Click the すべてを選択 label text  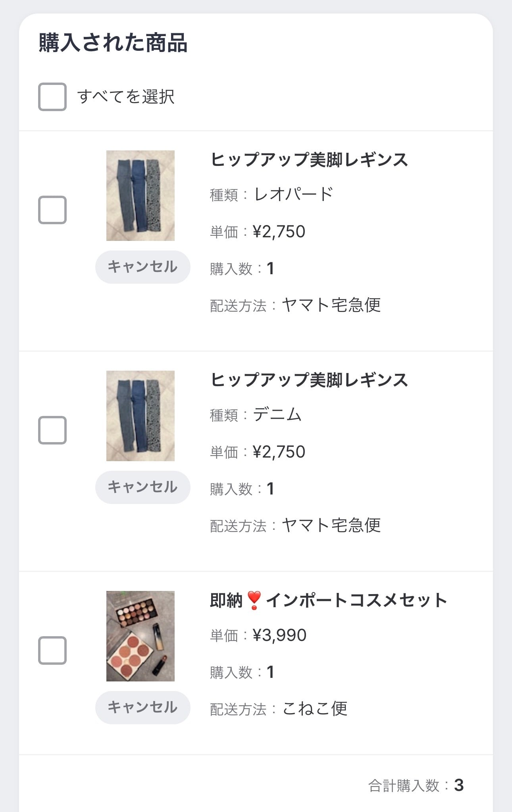(x=126, y=97)
